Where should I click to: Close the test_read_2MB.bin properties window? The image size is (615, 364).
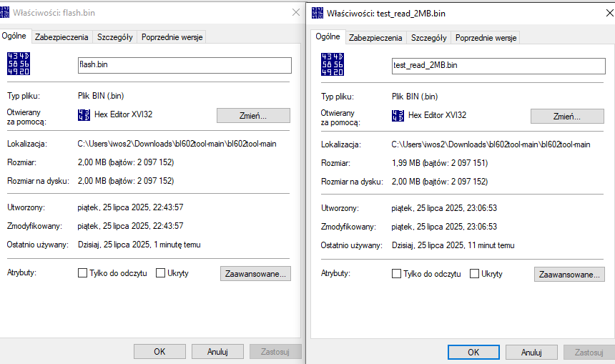[x=609, y=14]
